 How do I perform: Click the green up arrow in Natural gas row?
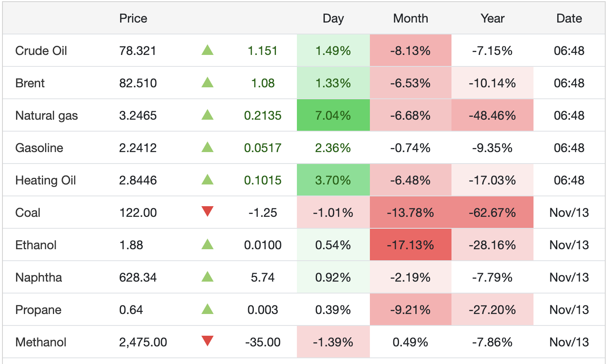tap(207, 115)
